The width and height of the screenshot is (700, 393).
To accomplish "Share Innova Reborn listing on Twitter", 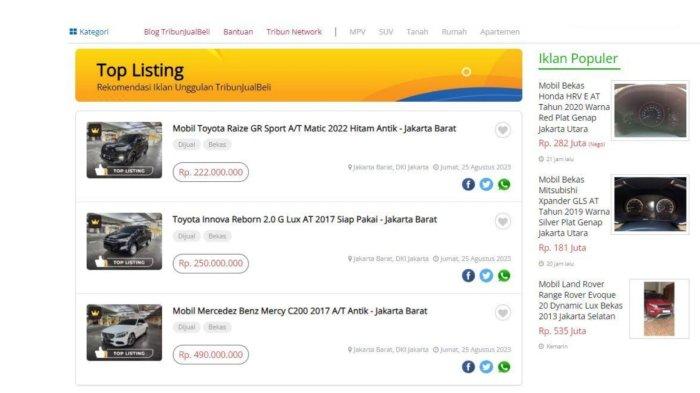I will pos(486,276).
